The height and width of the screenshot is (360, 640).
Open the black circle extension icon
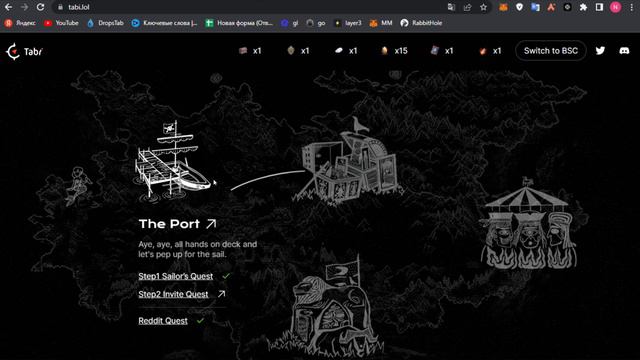click(567, 7)
